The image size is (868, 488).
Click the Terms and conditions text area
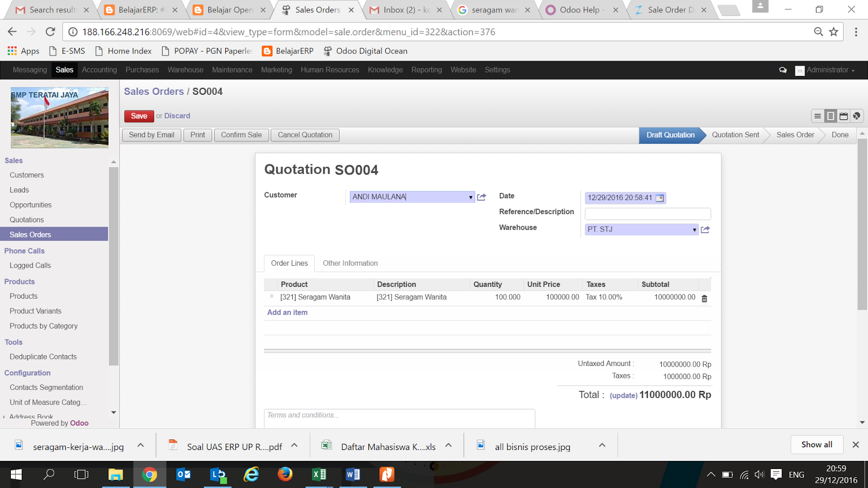tap(399, 419)
